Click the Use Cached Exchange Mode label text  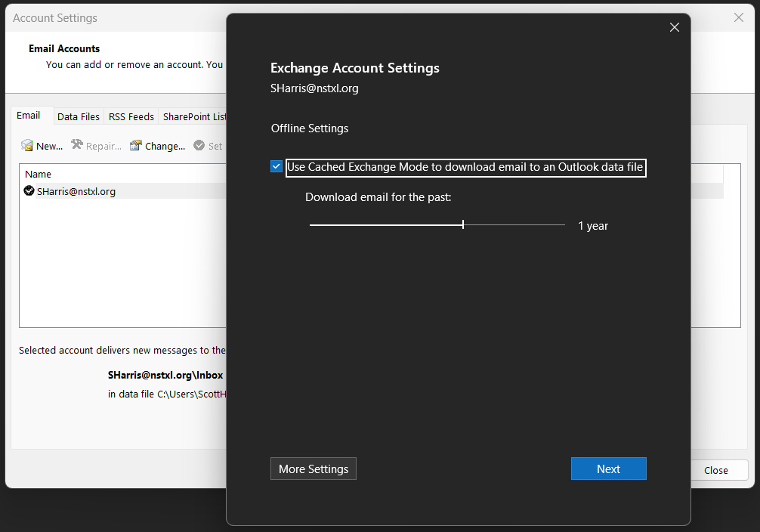click(465, 167)
